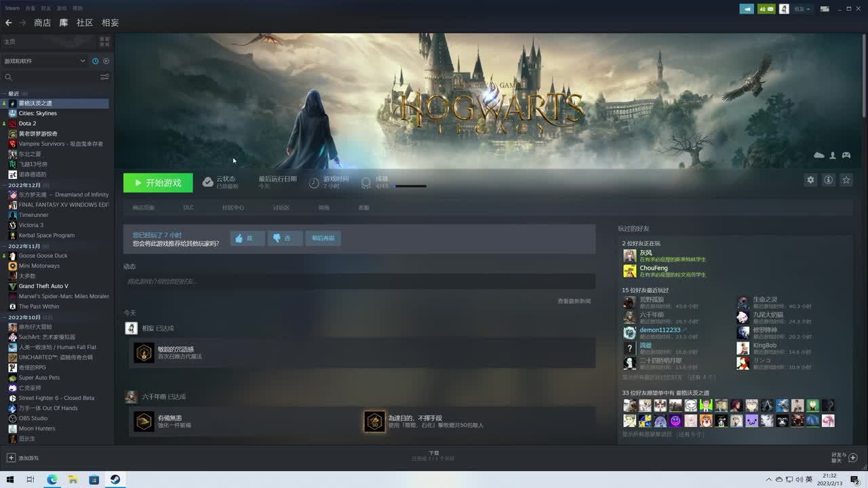Select Dota 2 in library list
This screenshot has width=868, height=488.
[27, 123]
